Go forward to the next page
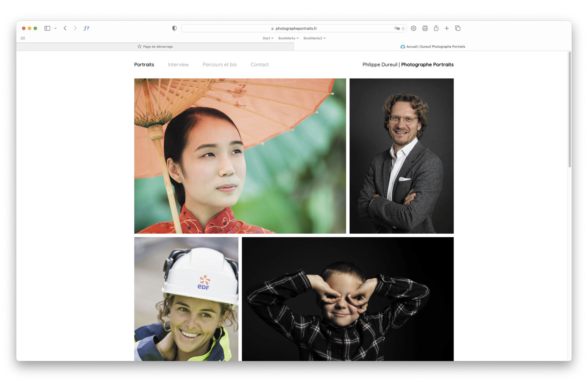Screen dimensions: 588x392 click(75, 28)
